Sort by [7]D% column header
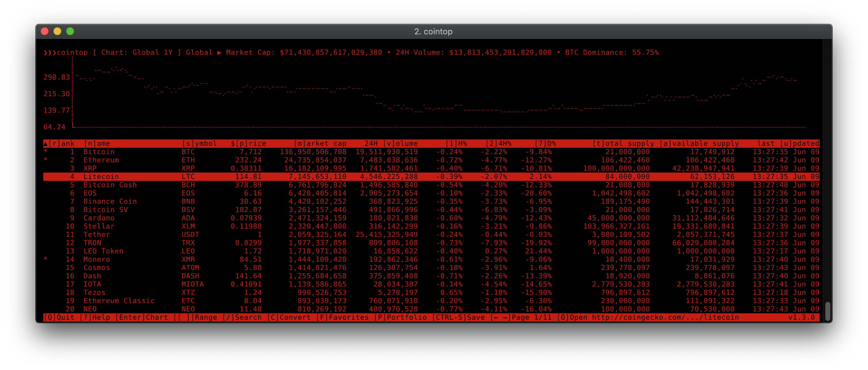The height and width of the screenshot is (370, 868). point(545,143)
